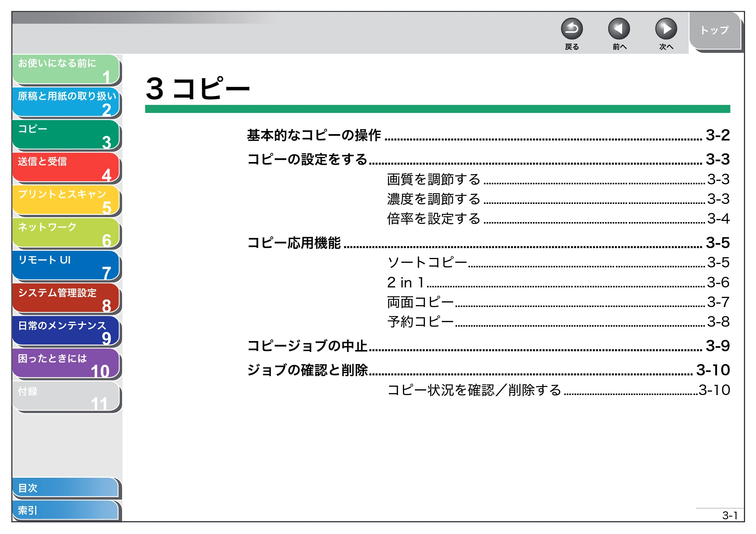Open chapter 5 プリントとスキャン tab
Screen dimensions: 756x534
pos(66,201)
